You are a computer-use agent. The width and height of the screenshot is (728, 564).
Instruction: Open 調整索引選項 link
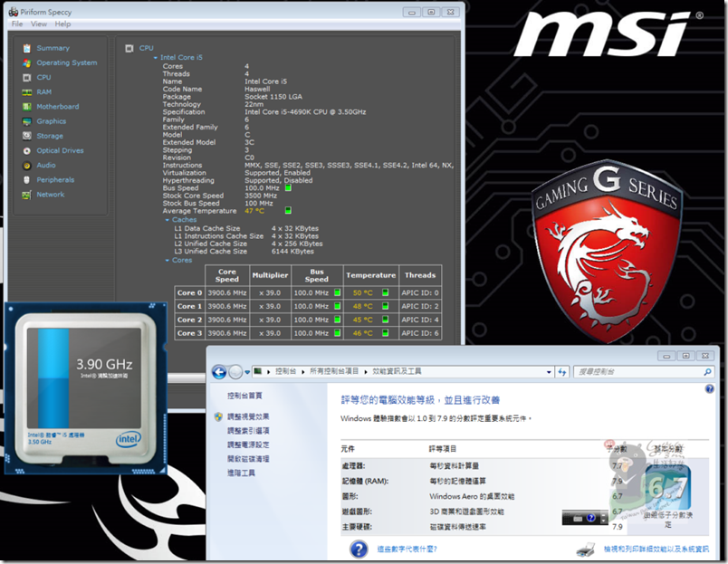[248, 431]
